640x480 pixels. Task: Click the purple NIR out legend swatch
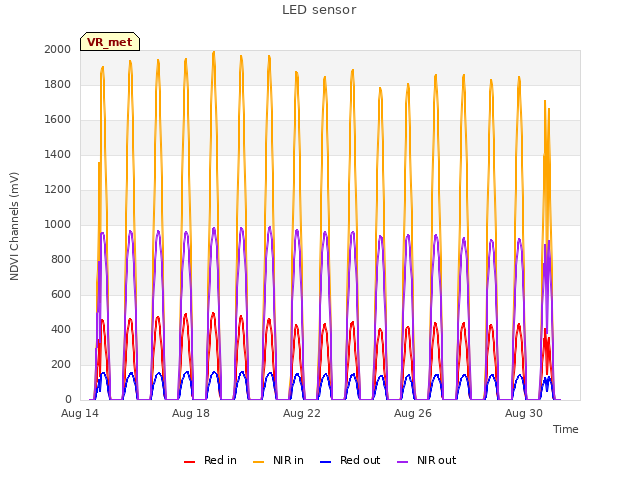(402, 462)
